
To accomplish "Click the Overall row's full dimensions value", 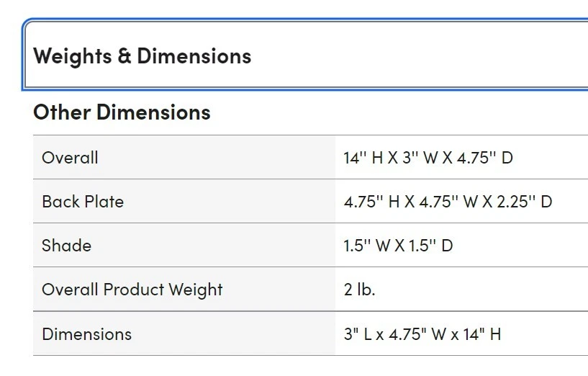I will (x=428, y=158).
